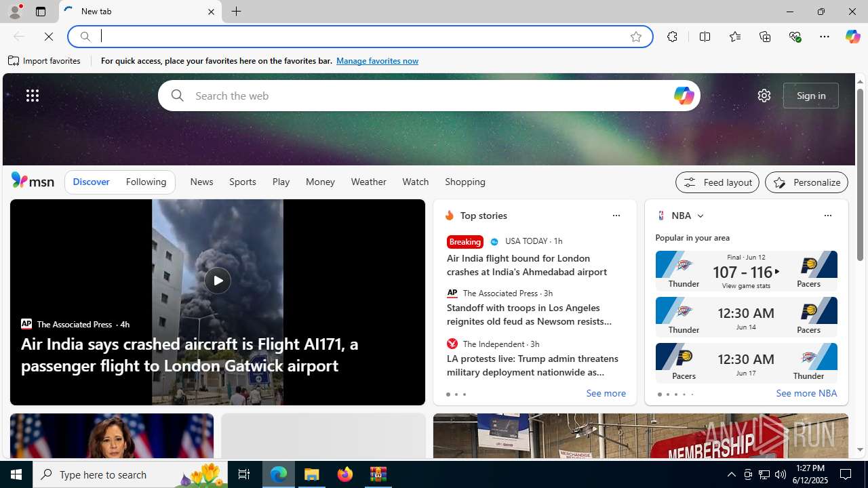Screen dimensions: 868x488
Task: Open a new tab with plus button
Action: click(x=237, y=12)
